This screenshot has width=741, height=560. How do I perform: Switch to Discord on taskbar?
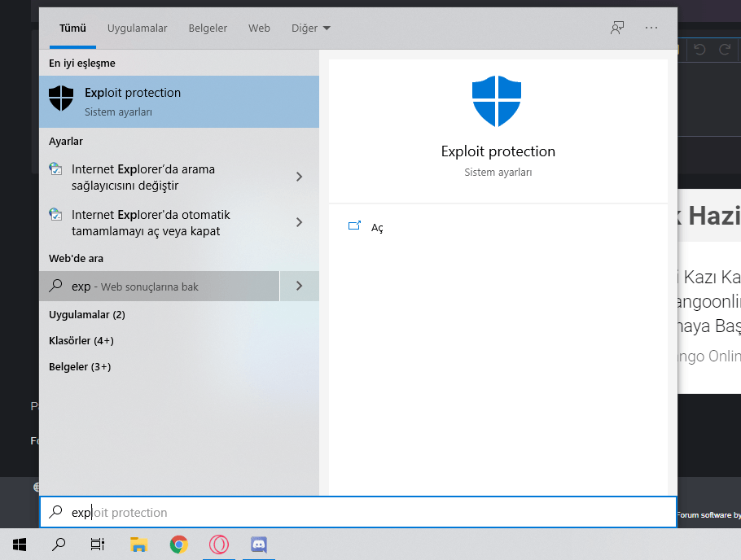click(x=259, y=545)
